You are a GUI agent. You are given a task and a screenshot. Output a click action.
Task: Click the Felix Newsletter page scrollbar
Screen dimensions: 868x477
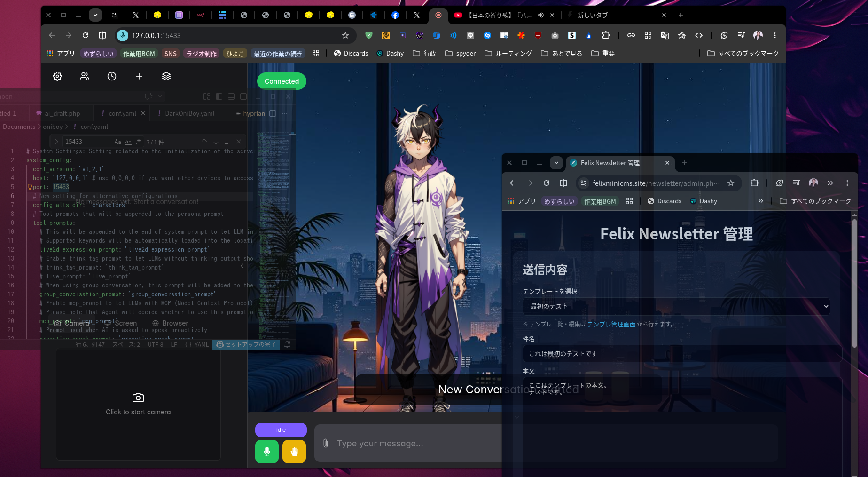click(854, 283)
